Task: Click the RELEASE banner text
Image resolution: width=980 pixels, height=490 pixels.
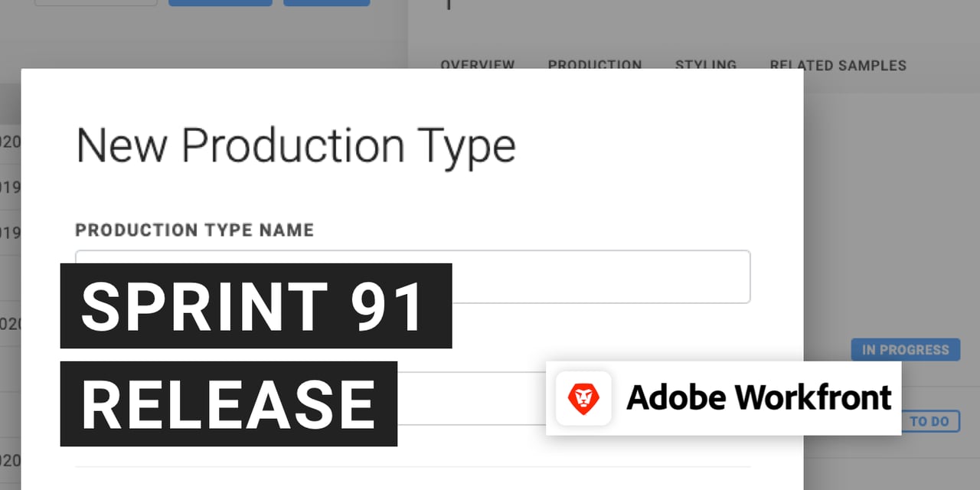Action: [x=228, y=403]
